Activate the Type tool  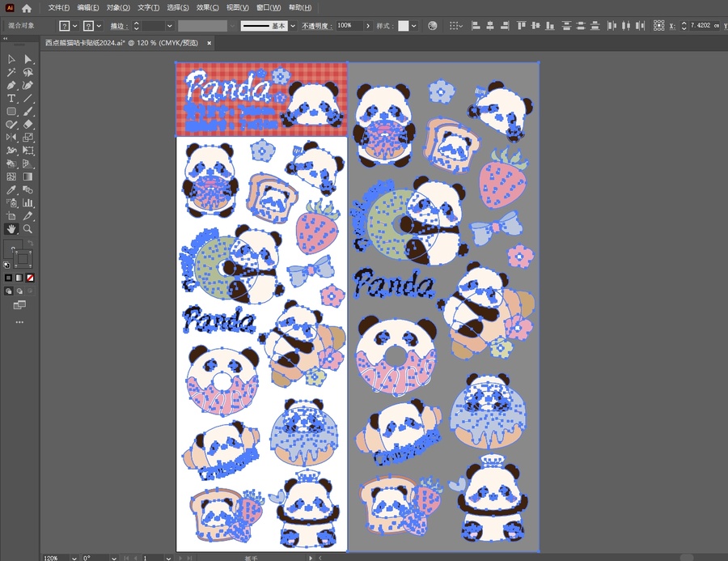11,98
